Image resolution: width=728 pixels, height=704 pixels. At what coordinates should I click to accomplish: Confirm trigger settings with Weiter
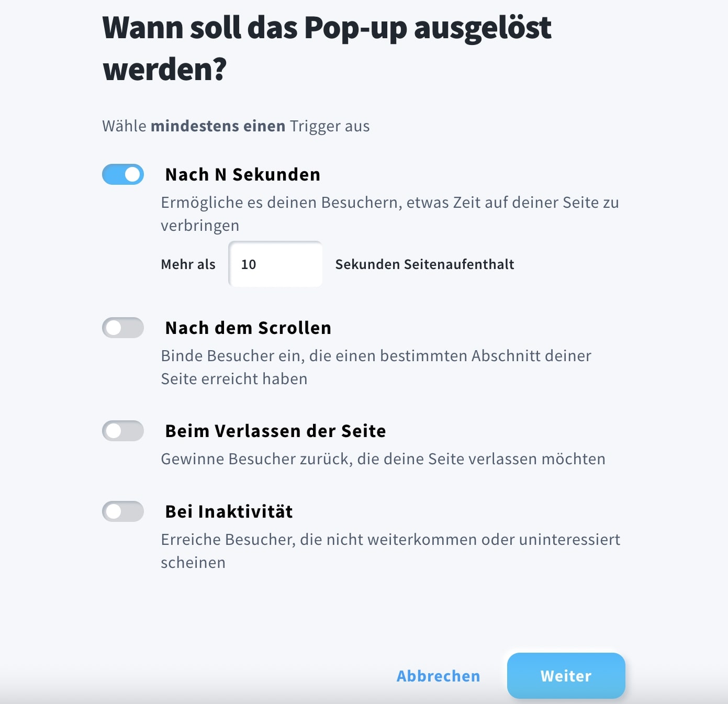pyautogui.click(x=566, y=676)
